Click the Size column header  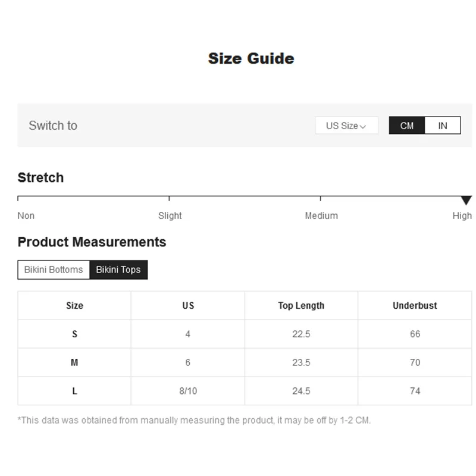[x=74, y=306]
